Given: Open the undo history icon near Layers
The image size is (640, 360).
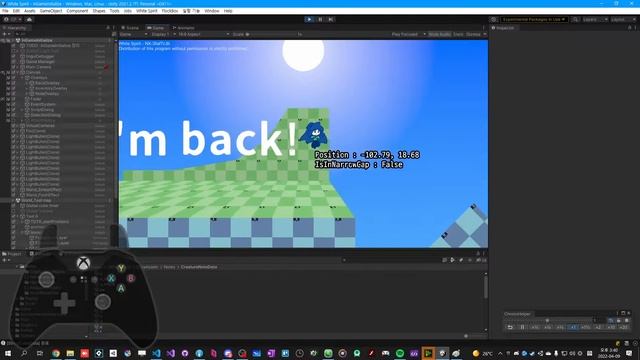Looking at the screenshot, I should [x=493, y=19].
